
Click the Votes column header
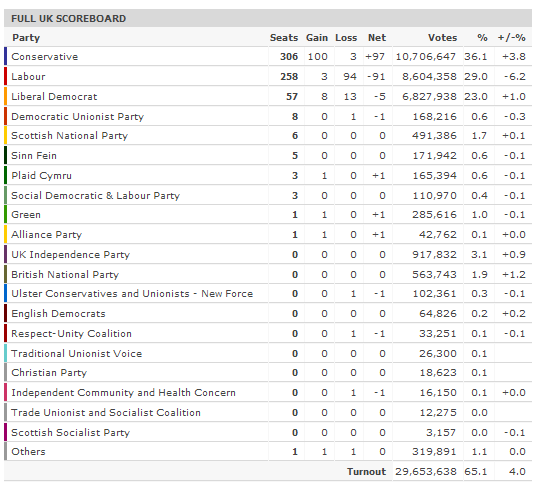point(443,38)
